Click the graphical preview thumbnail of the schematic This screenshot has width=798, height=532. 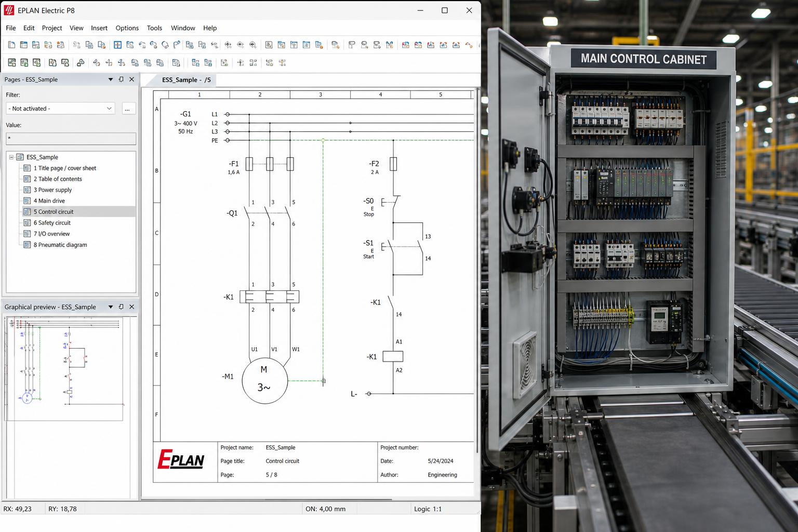[64, 369]
